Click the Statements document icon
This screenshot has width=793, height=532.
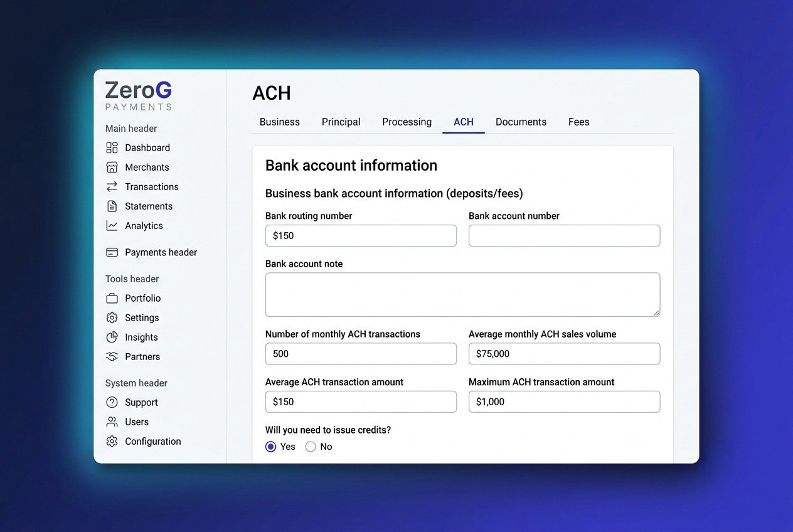pos(112,206)
